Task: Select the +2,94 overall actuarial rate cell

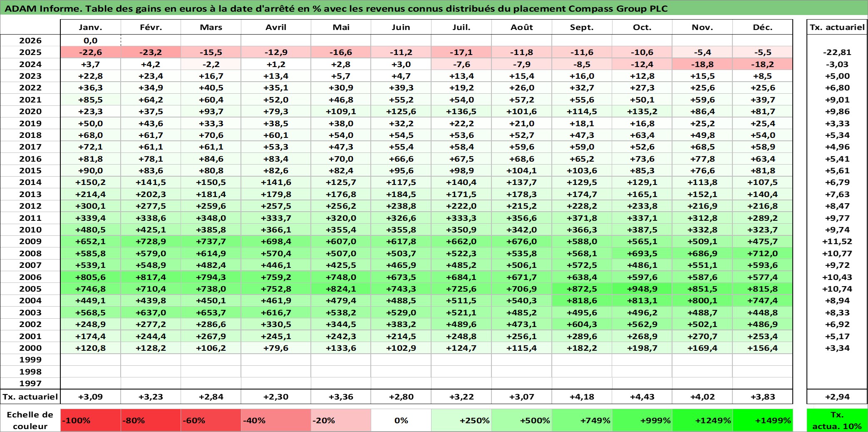Action: coord(837,397)
